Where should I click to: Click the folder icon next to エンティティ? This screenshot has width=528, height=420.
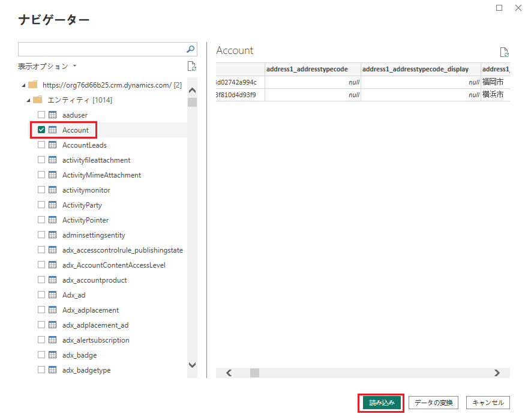point(37,100)
